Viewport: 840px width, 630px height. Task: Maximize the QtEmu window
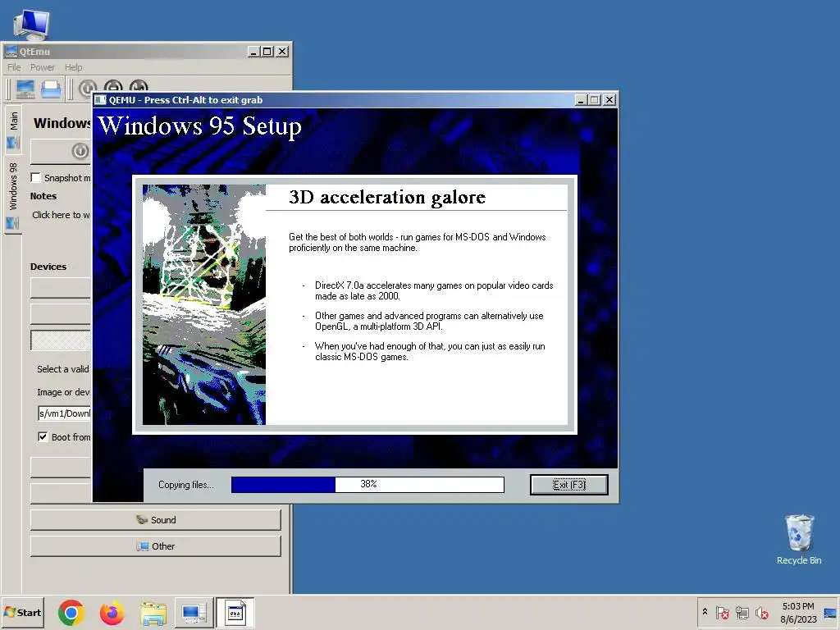[267, 52]
